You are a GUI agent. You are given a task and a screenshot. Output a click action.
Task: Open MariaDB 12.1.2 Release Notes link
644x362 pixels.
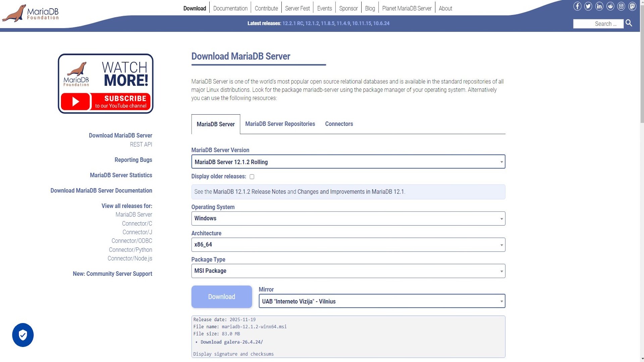pyautogui.click(x=250, y=192)
